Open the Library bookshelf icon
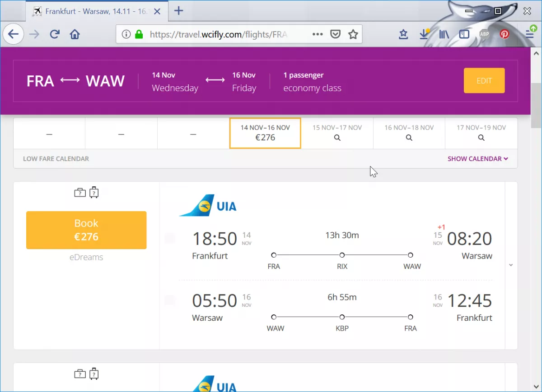Screen dimensions: 542x392 tap(444, 34)
